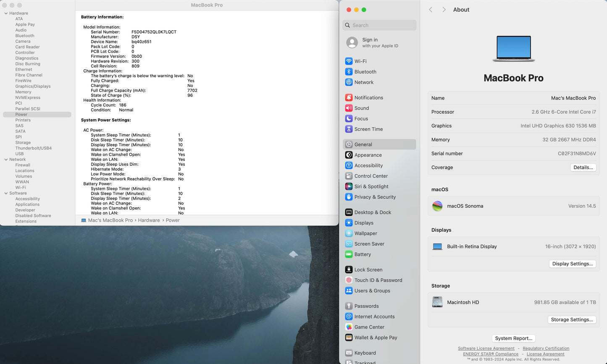607x364 pixels.
Task: Click the System Report button
Action: coord(513,338)
